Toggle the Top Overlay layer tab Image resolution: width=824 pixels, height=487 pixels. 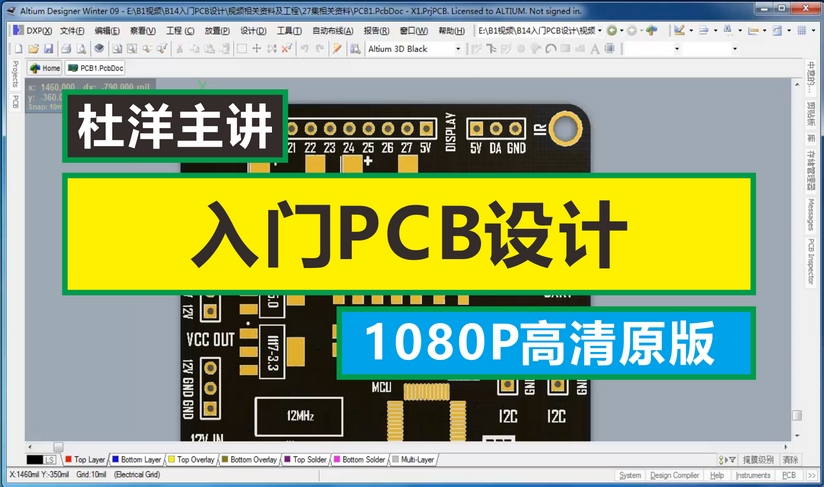click(x=192, y=460)
